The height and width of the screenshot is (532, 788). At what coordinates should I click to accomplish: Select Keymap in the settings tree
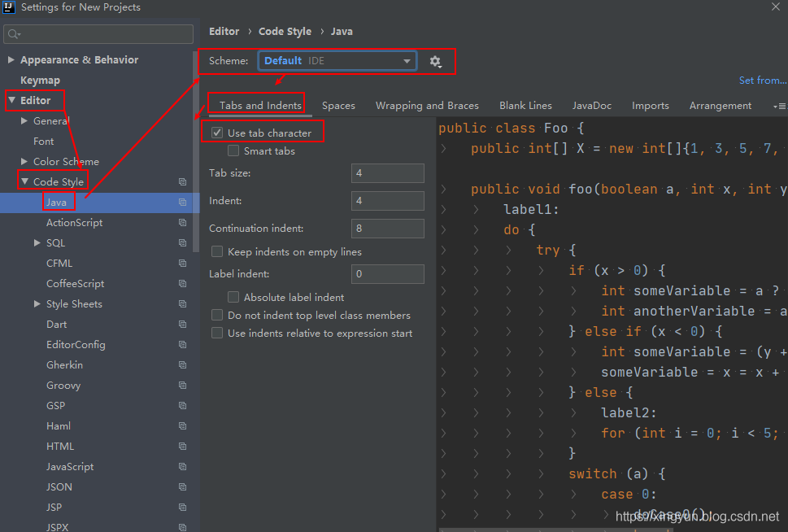(x=40, y=81)
